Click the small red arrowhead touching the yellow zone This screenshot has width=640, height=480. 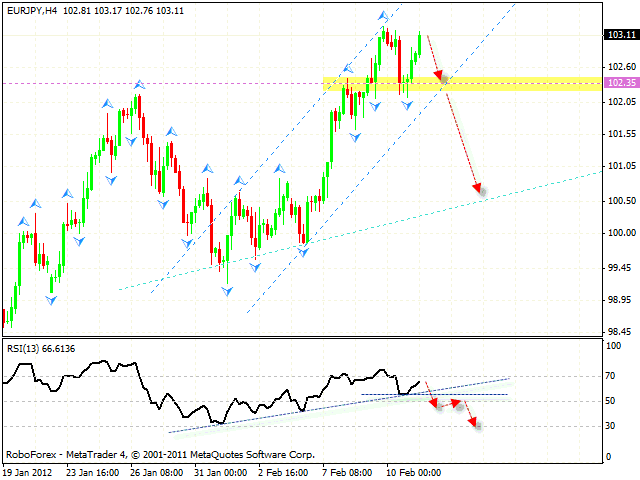point(439,75)
